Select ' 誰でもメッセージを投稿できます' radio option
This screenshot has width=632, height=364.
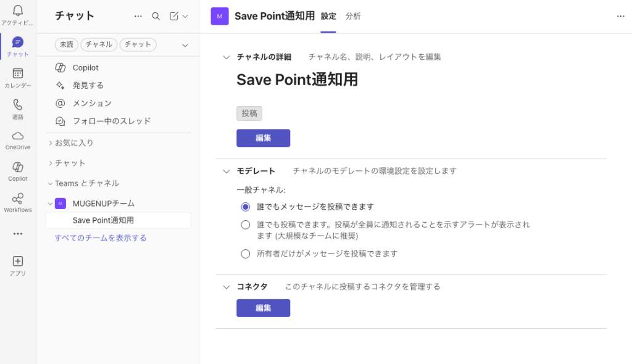point(246,207)
